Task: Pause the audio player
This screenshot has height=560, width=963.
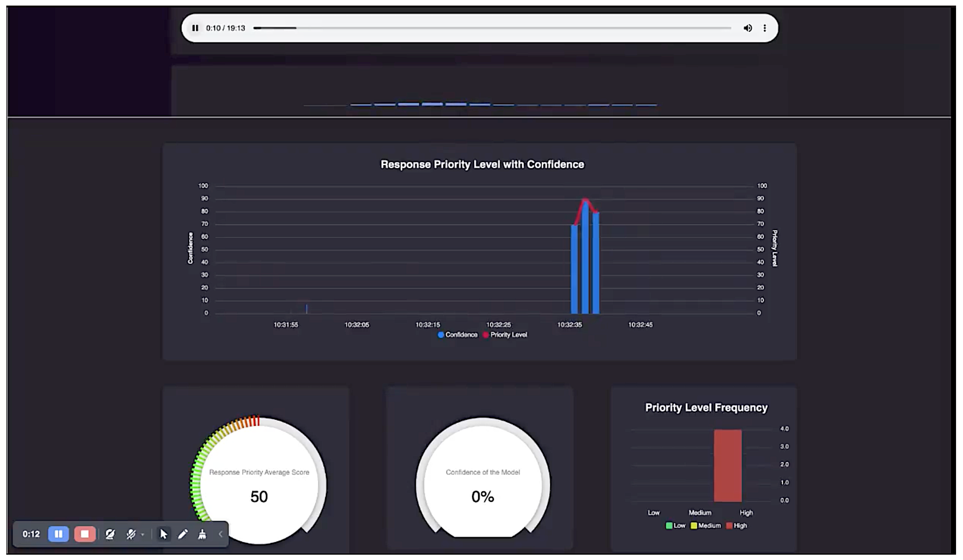Action: 195,28
